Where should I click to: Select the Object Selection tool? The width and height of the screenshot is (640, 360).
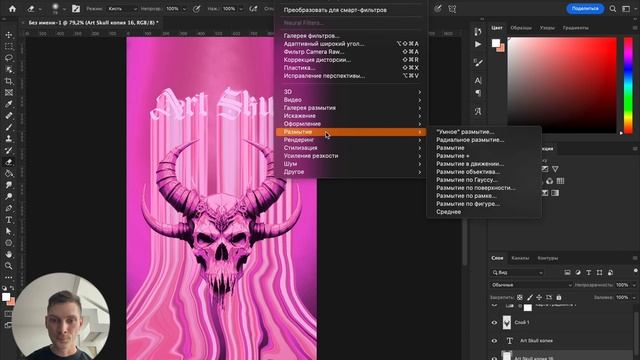point(9,70)
